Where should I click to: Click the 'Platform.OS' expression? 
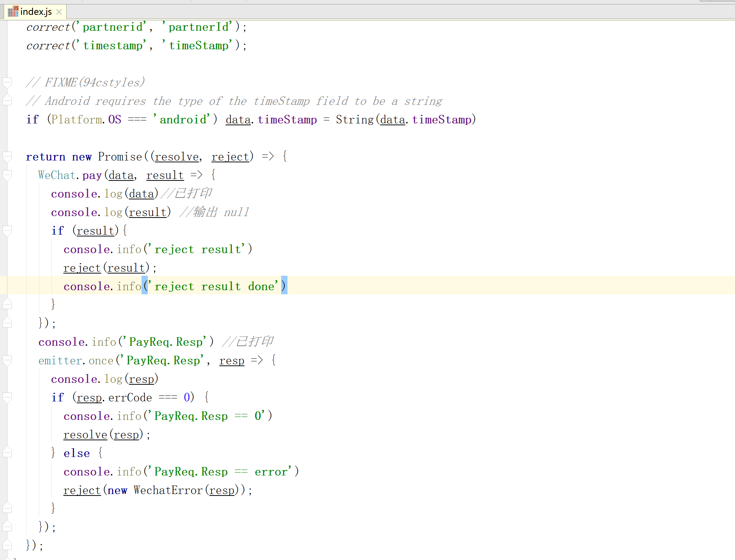click(x=86, y=119)
